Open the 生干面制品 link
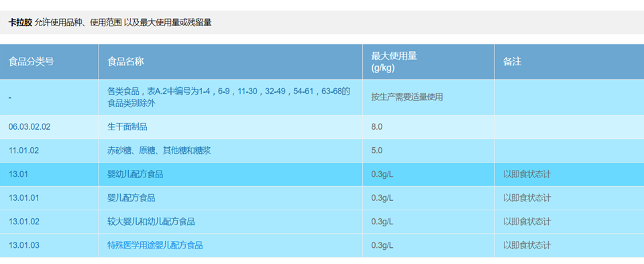This screenshot has width=644, height=264. (x=127, y=127)
